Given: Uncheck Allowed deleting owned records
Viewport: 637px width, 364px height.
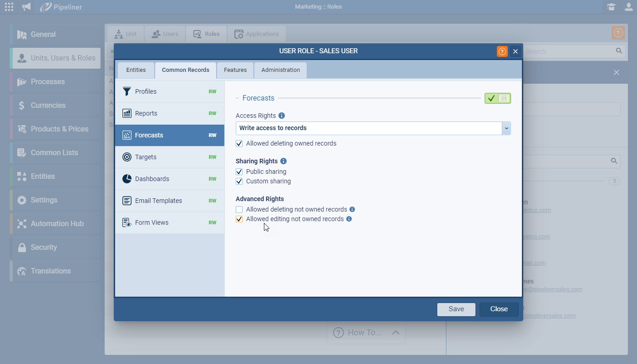Looking at the screenshot, I should coord(239,144).
